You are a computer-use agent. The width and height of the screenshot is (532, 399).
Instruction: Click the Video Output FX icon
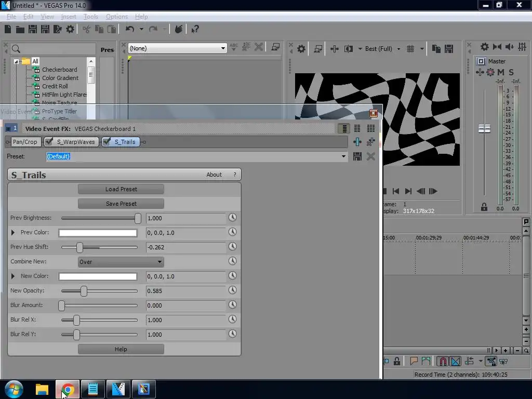pos(335,49)
